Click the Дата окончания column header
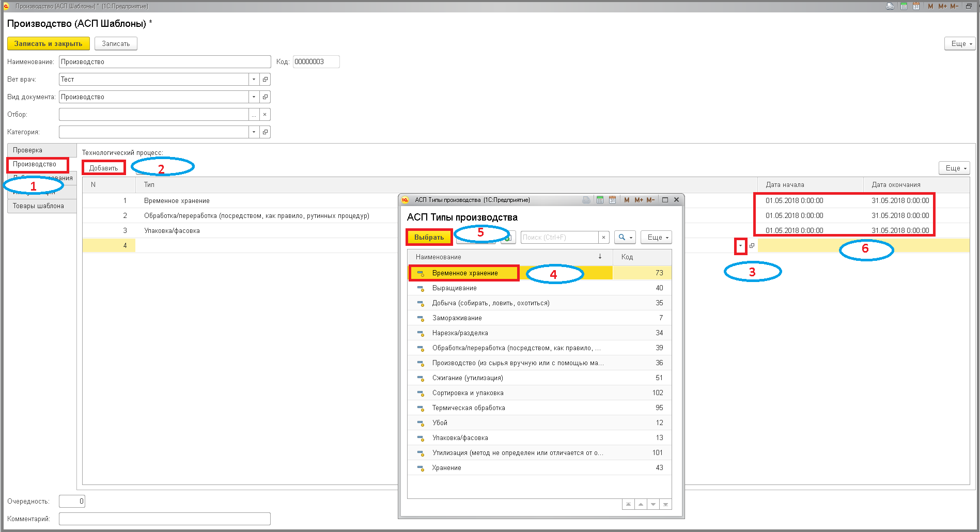Viewport: 980px width, 532px height. pyautogui.click(x=916, y=185)
